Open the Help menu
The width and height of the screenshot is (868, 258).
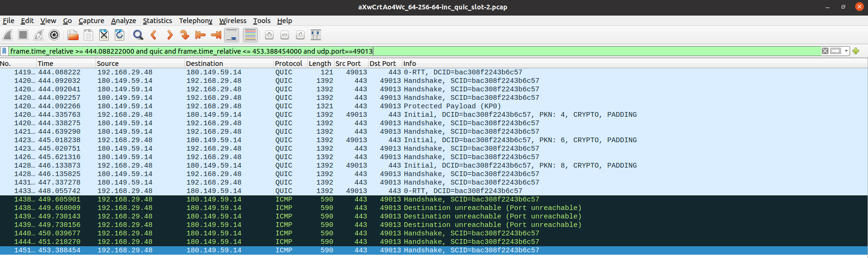point(284,21)
